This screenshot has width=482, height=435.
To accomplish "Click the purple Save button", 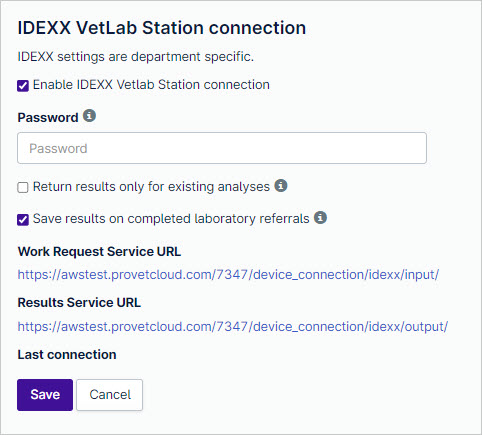I will point(45,395).
